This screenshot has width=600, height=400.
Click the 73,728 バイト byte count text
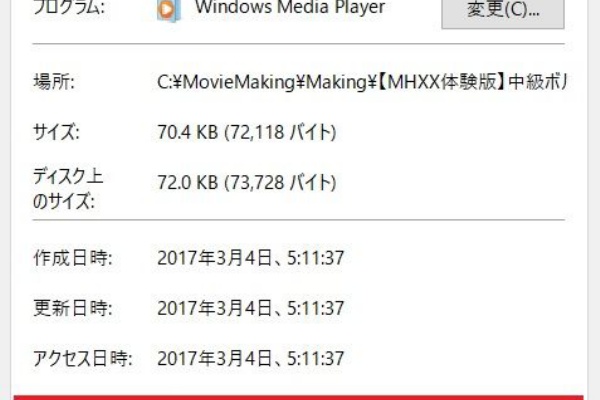[282, 183]
